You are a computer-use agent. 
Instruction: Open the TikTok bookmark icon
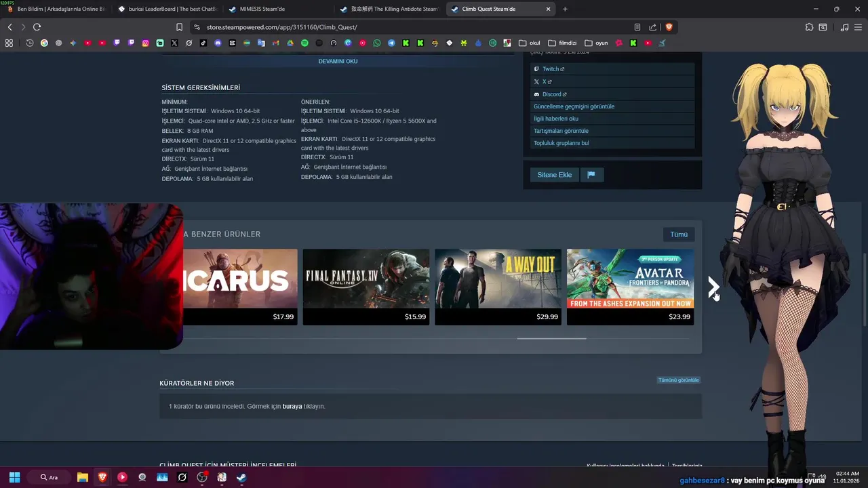pyautogui.click(x=203, y=43)
